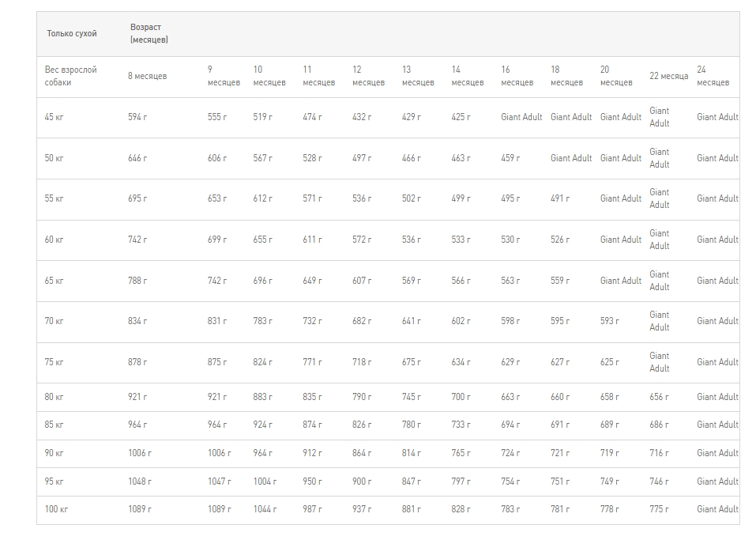756x540 pixels.
Task: Select the "8 месяцев" column header
Action: click(148, 76)
